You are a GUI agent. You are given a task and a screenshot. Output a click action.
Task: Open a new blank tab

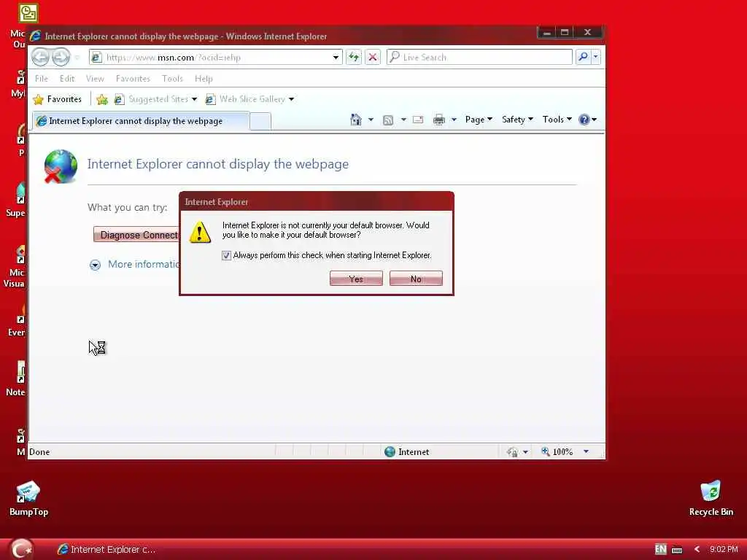pyautogui.click(x=260, y=122)
